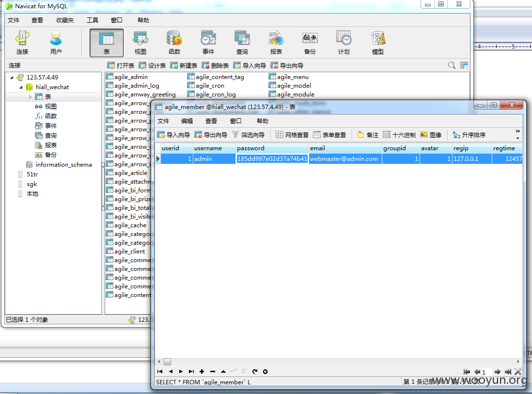Viewport: 532px width, 394px height.
Task: Add new record with plus button
Action: click(x=202, y=372)
